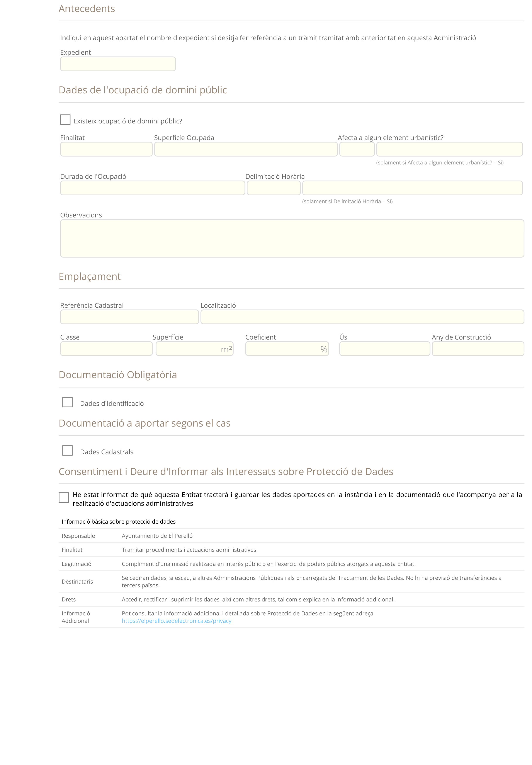The image size is (532, 765).
Task: Open the Delimitació Horària yes/no selector
Action: (274, 188)
